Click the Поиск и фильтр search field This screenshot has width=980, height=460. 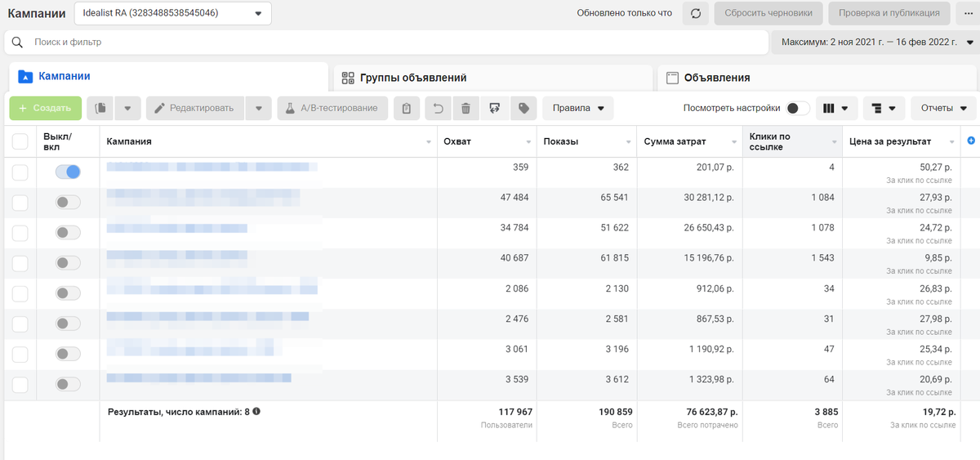click(386, 42)
